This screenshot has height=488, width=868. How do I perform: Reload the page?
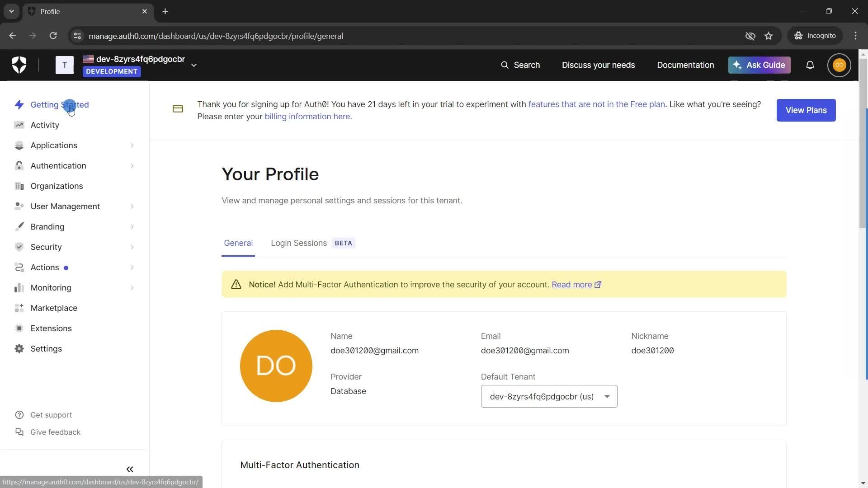pyautogui.click(x=53, y=36)
